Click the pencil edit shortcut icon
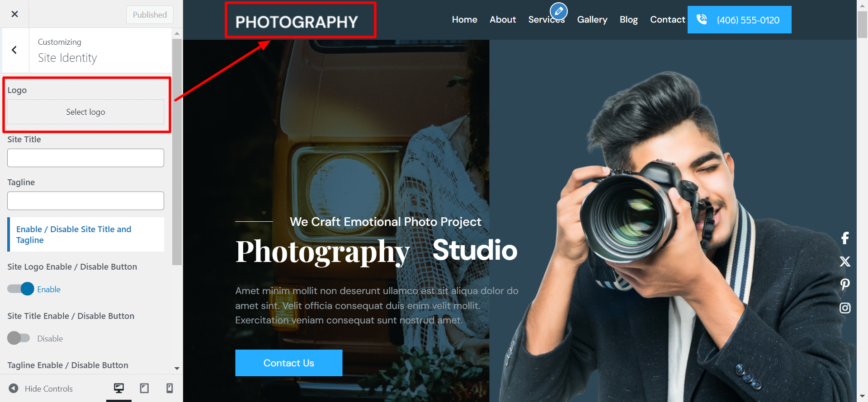 (x=558, y=11)
